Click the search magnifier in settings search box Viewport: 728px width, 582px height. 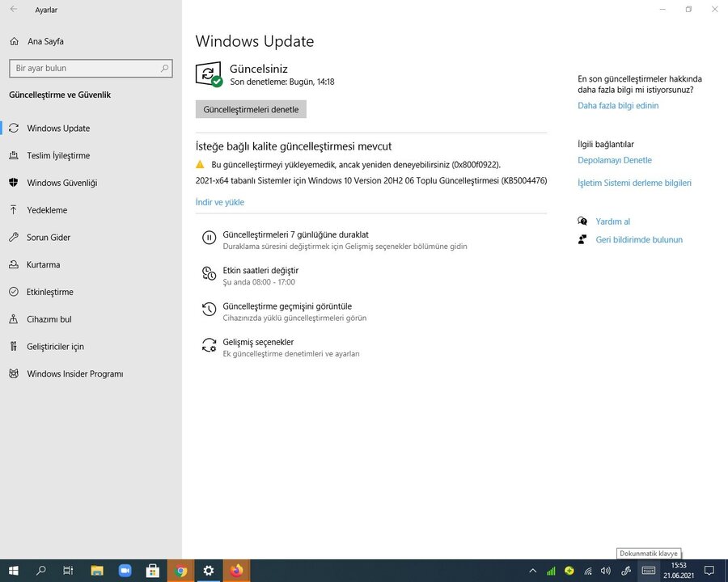[x=164, y=68]
